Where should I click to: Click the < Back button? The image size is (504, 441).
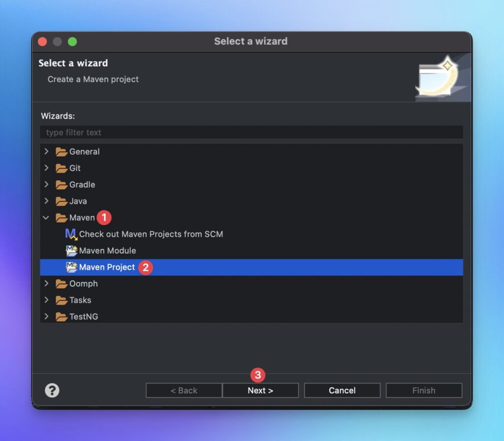(184, 390)
